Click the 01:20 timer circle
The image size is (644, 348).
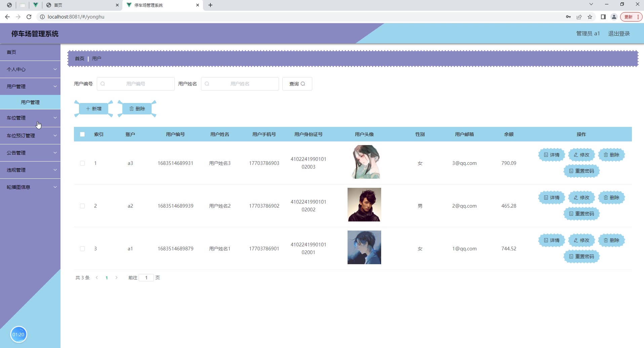point(18,335)
